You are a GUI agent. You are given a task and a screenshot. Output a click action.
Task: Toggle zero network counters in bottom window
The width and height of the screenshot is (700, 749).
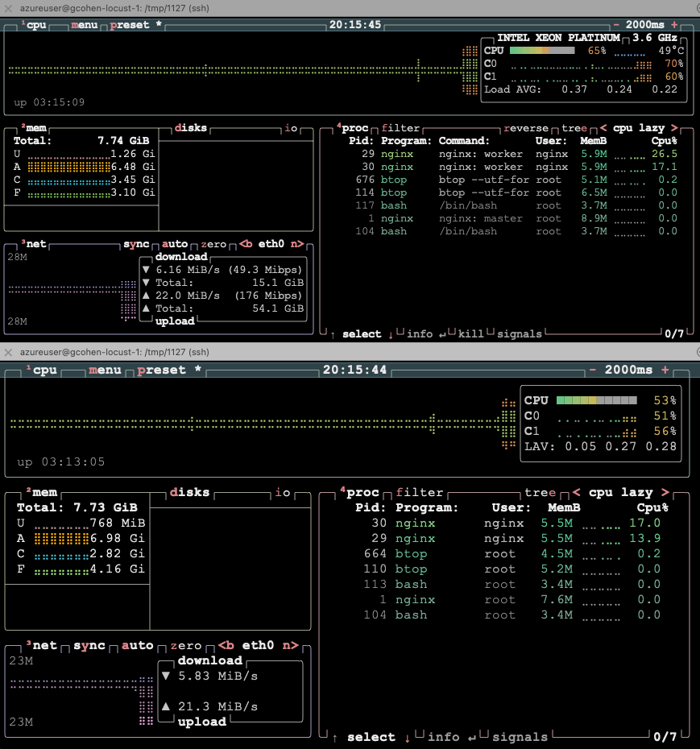pyautogui.click(x=184, y=645)
